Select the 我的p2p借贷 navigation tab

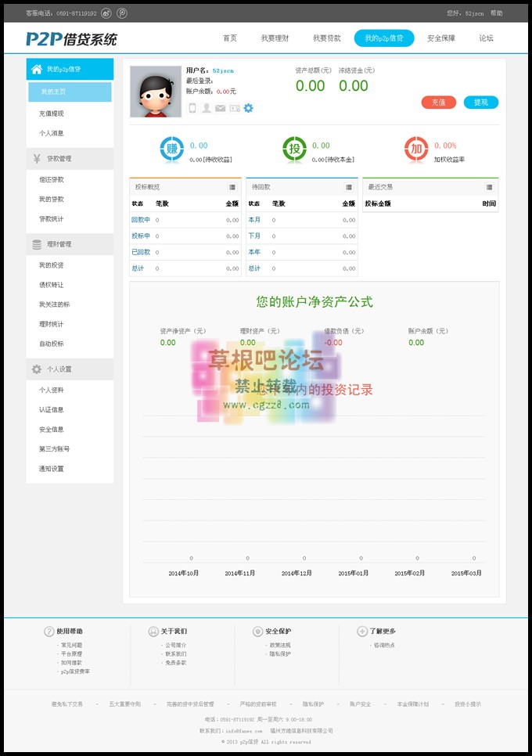point(384,38)
